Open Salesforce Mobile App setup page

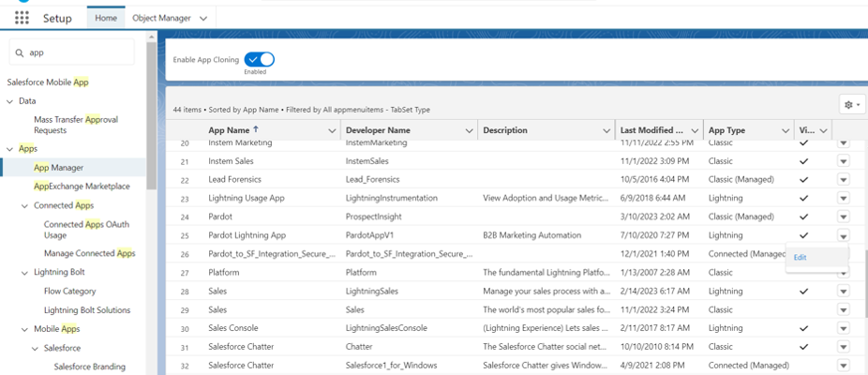[48, 82]
